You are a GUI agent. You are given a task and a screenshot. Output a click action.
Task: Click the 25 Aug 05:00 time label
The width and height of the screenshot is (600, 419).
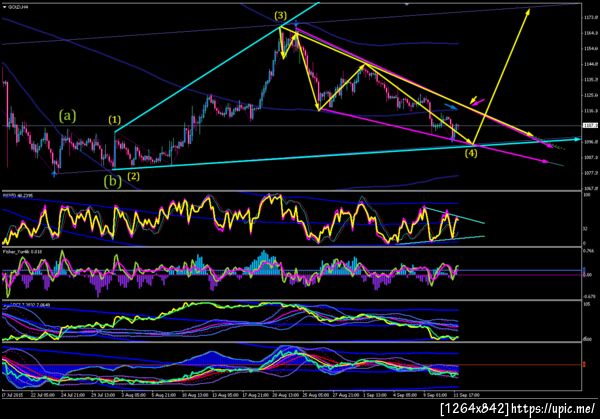click(x=316, y=395)
